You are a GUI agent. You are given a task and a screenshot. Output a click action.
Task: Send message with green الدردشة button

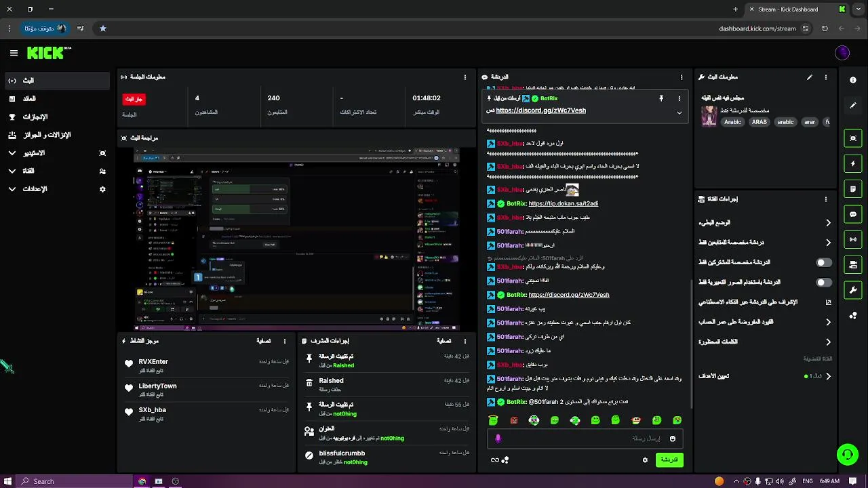669,460
